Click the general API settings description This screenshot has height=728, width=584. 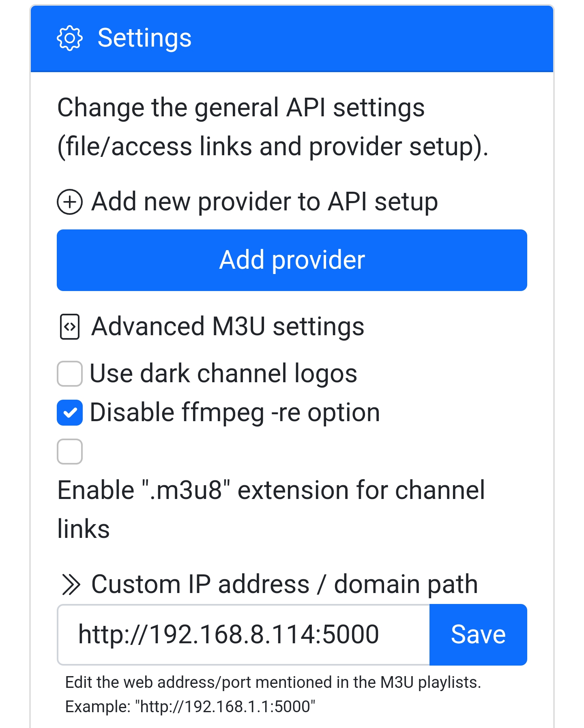click(273, 127)
